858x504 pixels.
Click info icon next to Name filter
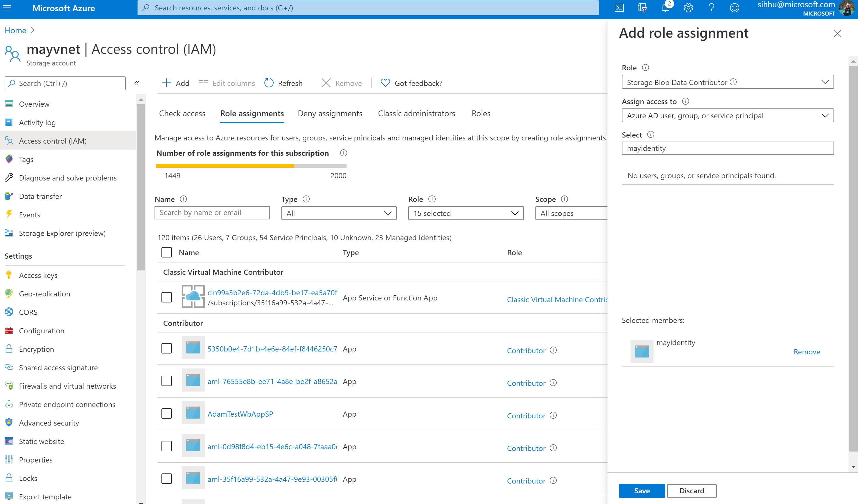(183, 199)
